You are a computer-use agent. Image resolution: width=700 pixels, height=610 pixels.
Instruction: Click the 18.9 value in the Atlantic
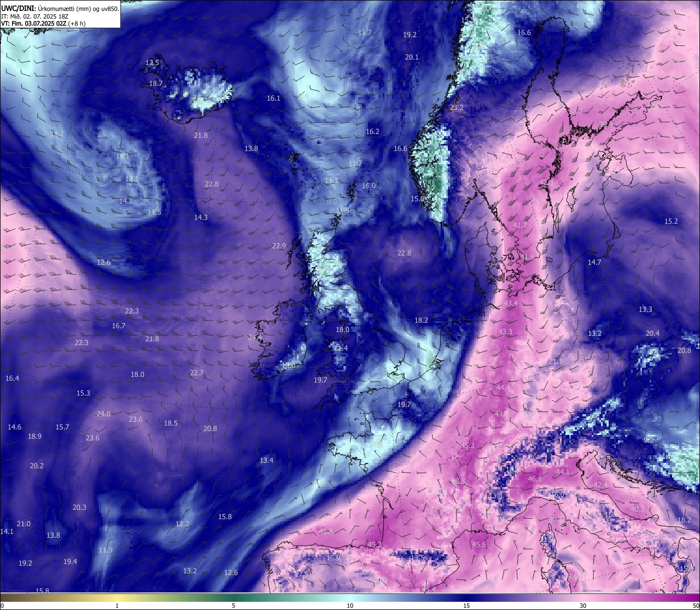[x=34, y=437]
